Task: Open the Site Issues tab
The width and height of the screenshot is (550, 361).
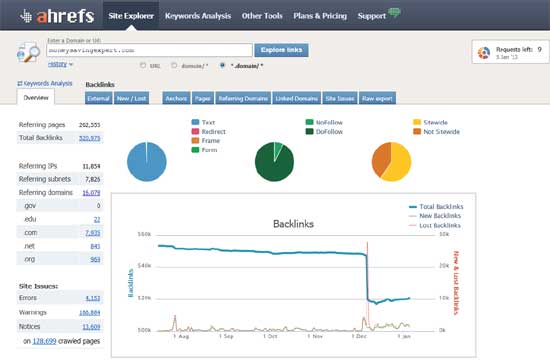Action: point(340,98)
